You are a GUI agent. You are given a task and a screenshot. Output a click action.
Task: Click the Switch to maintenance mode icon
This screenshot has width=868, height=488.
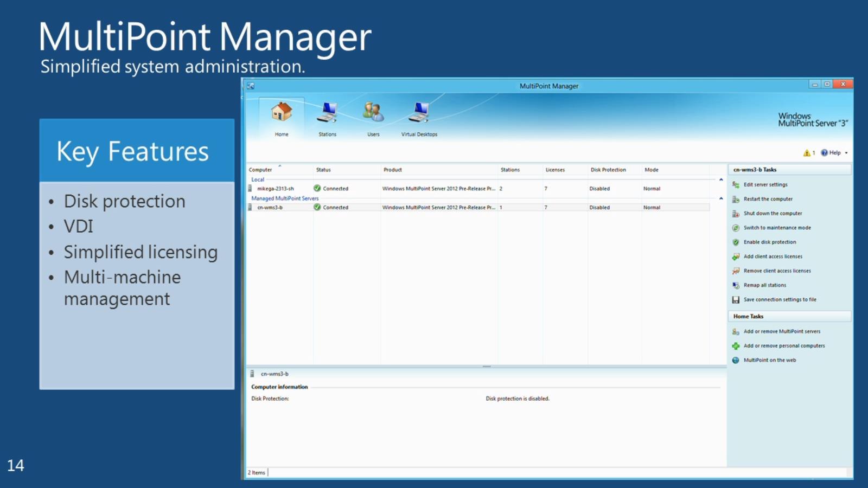coord(736,228)
